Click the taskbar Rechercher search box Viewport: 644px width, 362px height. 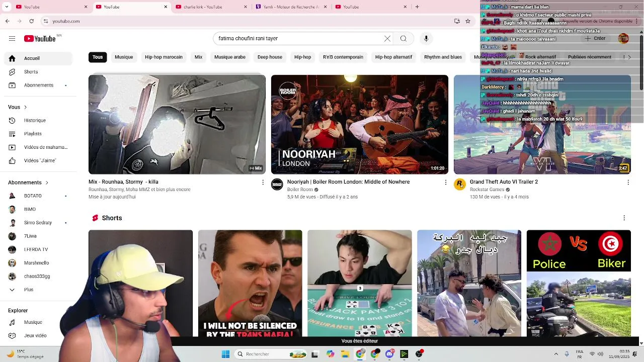point(272,354)
